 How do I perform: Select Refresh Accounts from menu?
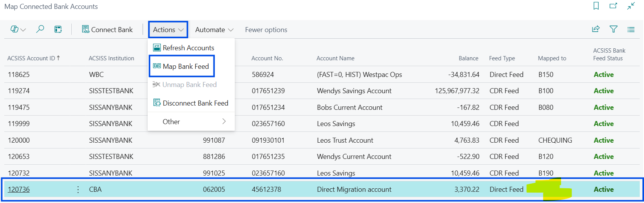(x=188, y=48)
